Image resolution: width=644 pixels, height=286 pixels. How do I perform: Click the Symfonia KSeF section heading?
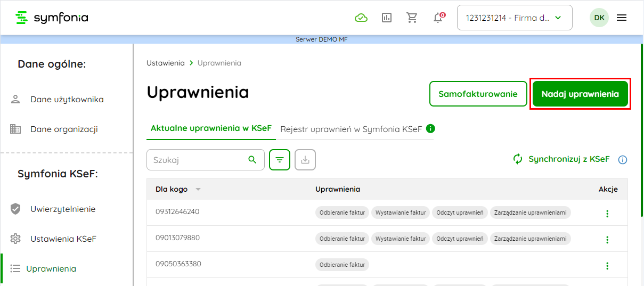tap(58, 174)
